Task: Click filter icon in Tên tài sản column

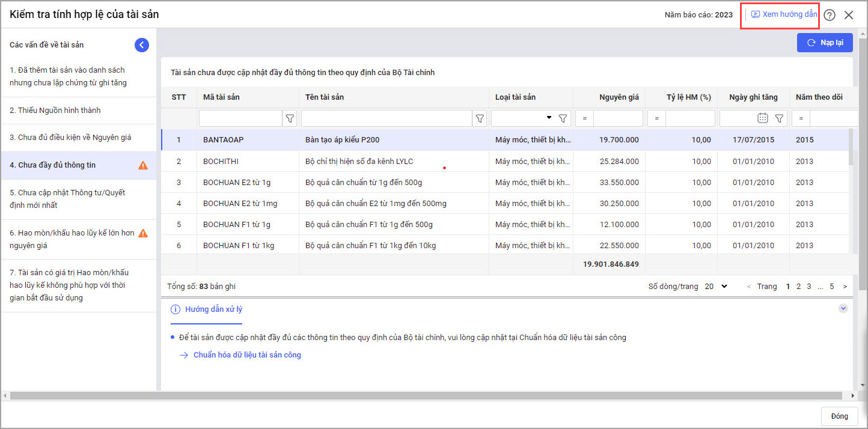Action: click(x=480, y=118)
